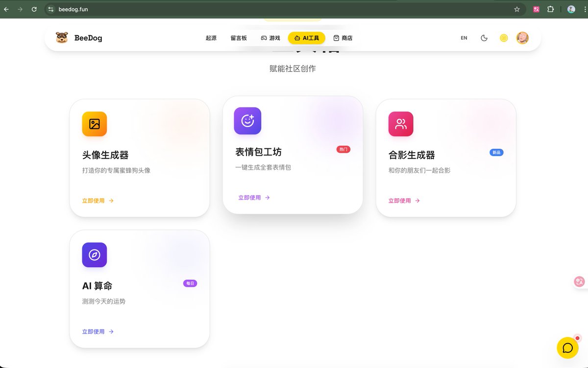Click the arrow beside AI 算命 立即使用
The width and height of the screenshot is (588, 368).
(111, 332)
